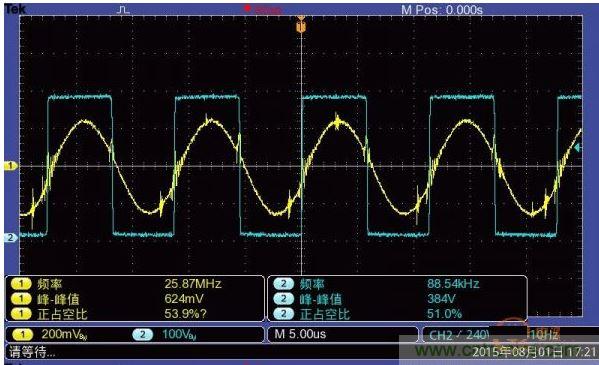The height and width of the screenshot is (365, 599).
Task: Select channel 1 频率 measurement badge
Action: click(x=21, y=284)
